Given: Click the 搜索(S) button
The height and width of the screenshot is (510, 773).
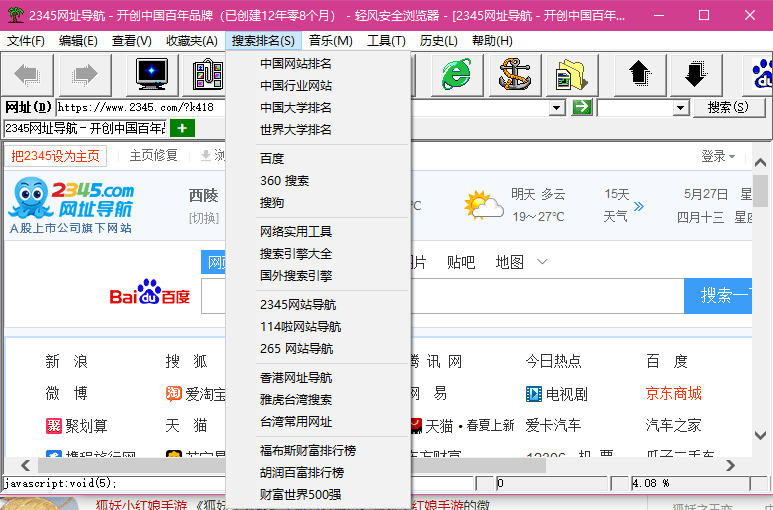Looking at the screenshot, I should pos(728,107).
